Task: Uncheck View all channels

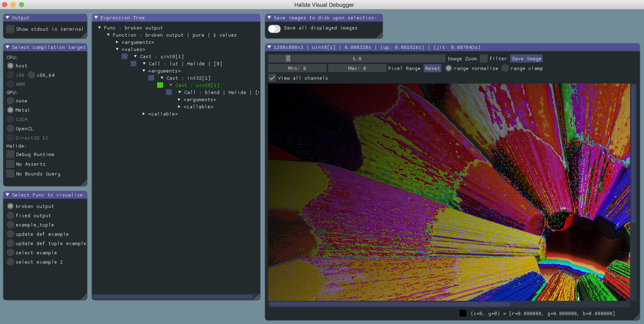Action: 272,78
